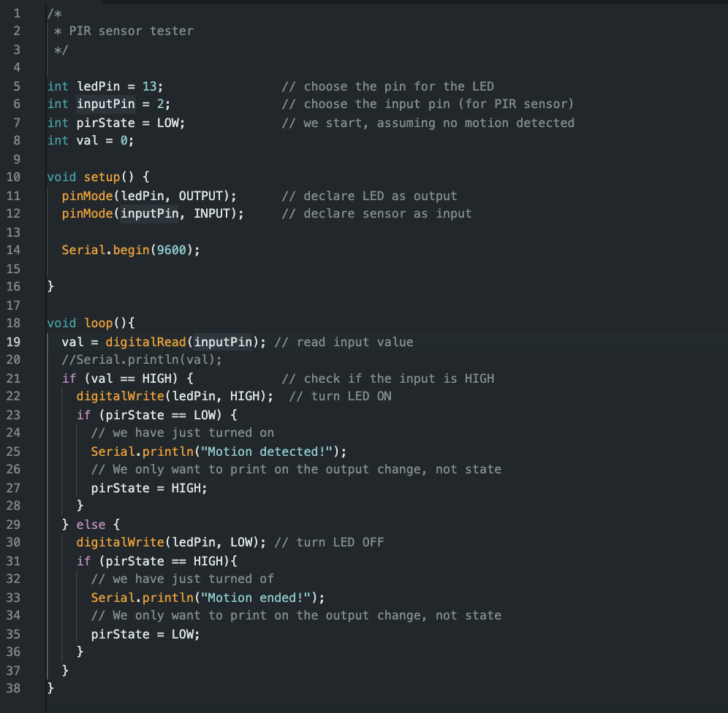Image resolution: width=728 pixels, height=713 pixels.
Task: Click comment 'we start, assuming no motion detected'
Action: click(x=439, y=123)
